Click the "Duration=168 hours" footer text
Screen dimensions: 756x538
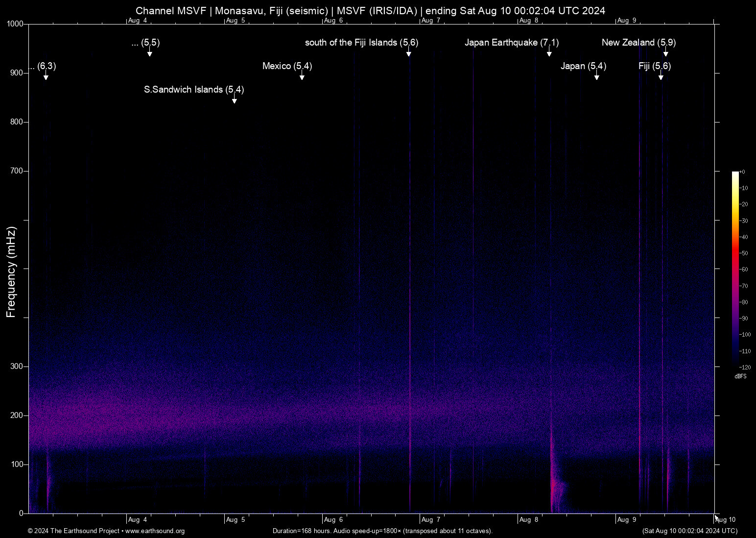tap(382, 531)
